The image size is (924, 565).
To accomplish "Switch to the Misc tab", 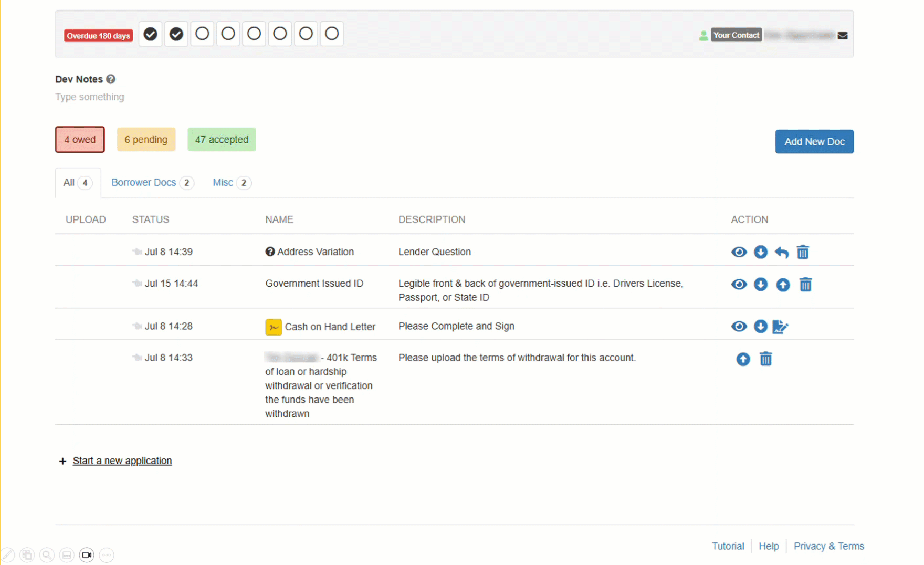I will click(232, 183).
